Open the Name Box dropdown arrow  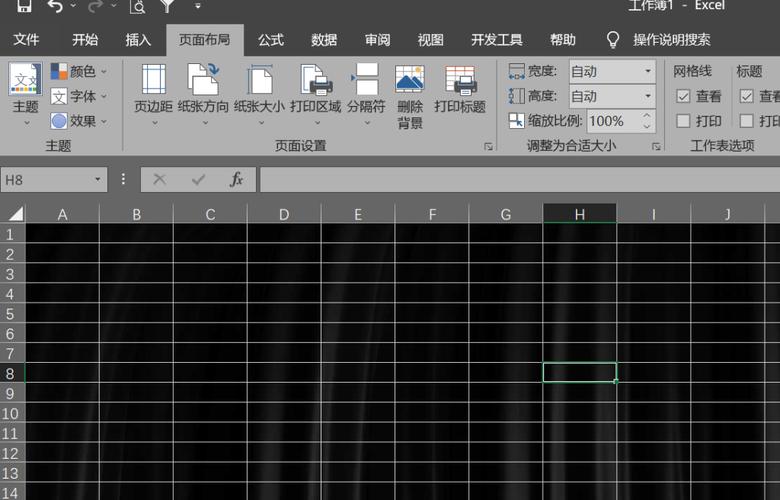point(98,180)
